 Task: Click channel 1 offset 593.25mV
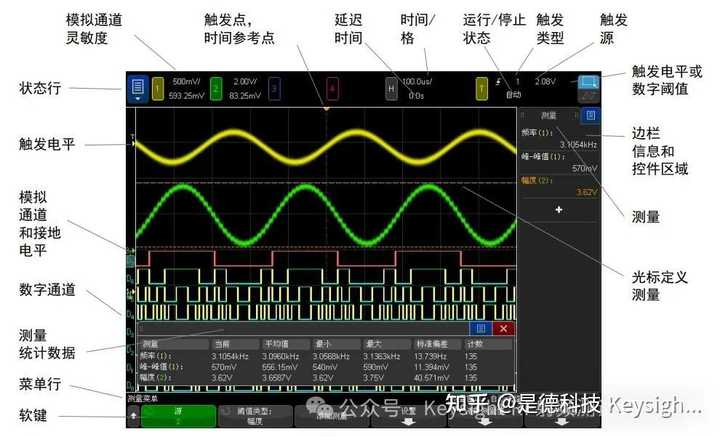186,95
